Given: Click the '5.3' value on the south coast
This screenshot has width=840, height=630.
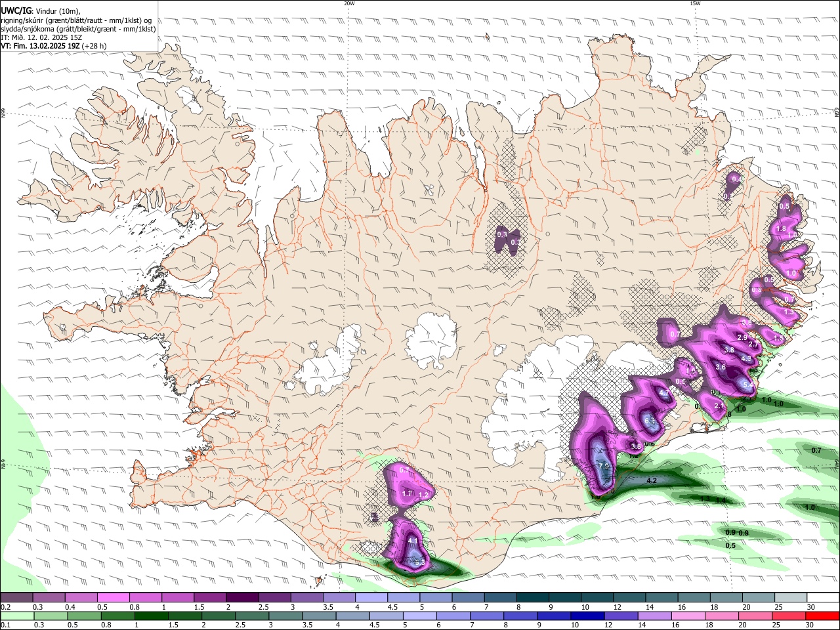Looking at the screenshot, I should point(421,562).
